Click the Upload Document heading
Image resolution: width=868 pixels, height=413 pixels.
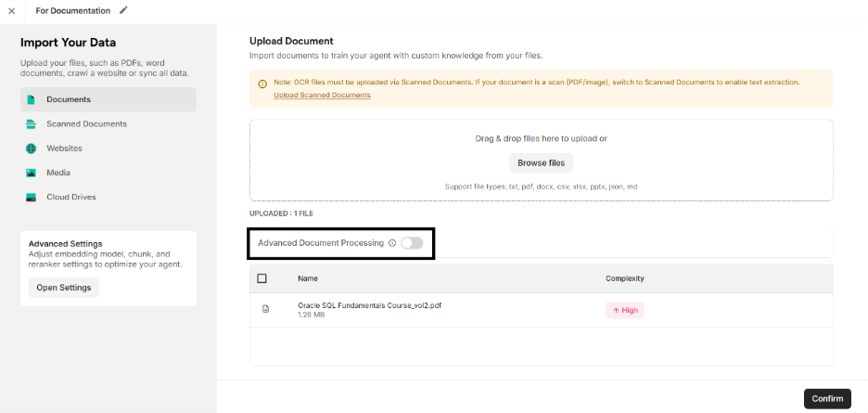pos(291,41)
